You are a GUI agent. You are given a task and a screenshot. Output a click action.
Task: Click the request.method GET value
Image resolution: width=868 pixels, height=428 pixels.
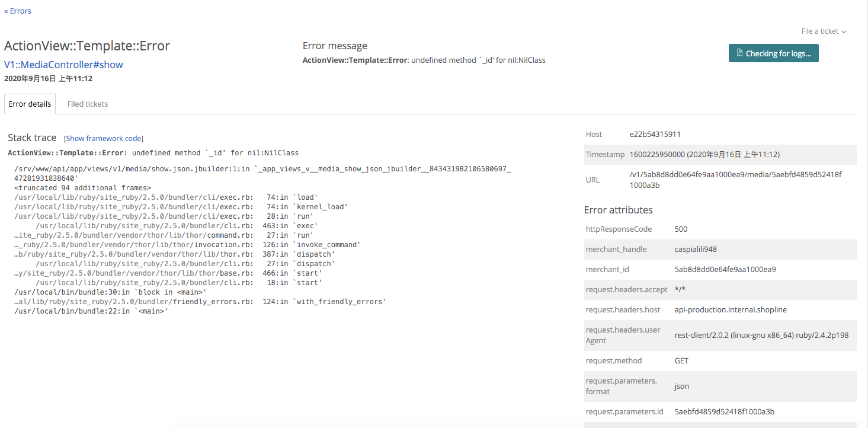(681, 360)
